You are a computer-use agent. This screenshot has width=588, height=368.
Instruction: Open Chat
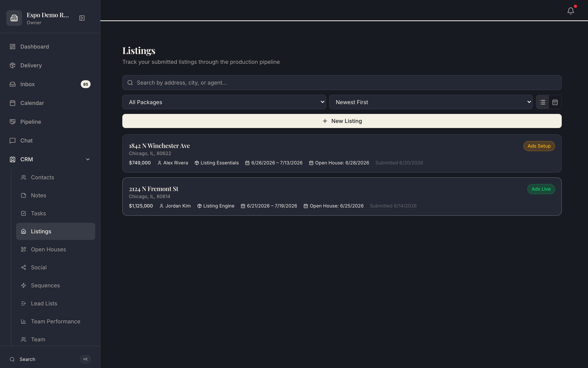pos(50,140)
